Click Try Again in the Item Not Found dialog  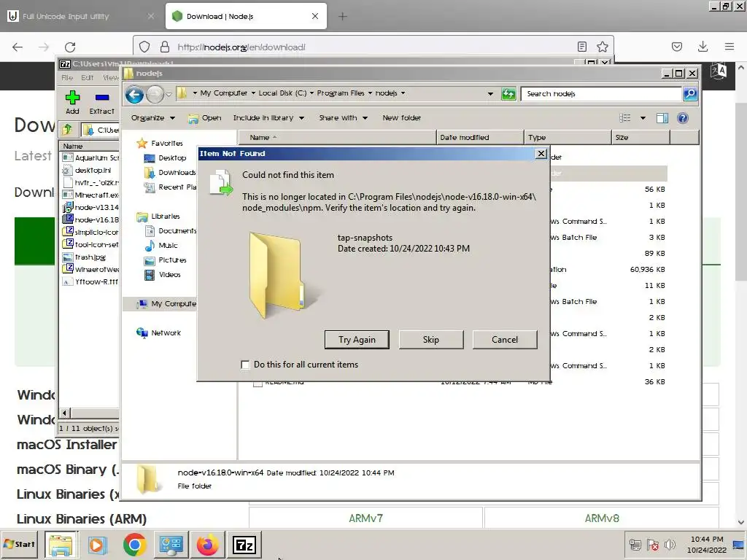click(357, 340)
